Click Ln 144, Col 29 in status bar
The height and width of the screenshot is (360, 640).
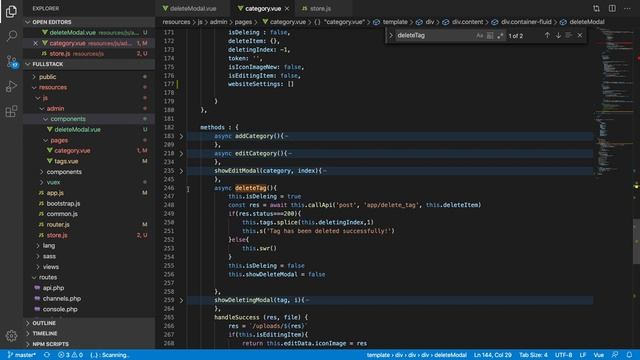[492, 355]
